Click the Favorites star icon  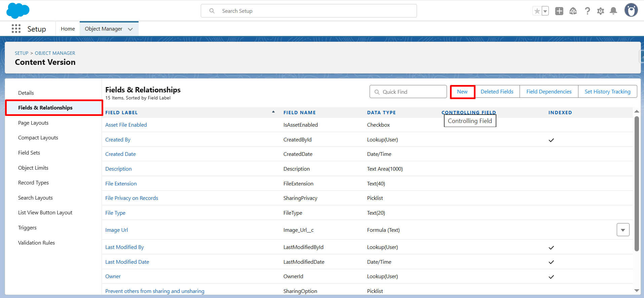tap(537, 11)
